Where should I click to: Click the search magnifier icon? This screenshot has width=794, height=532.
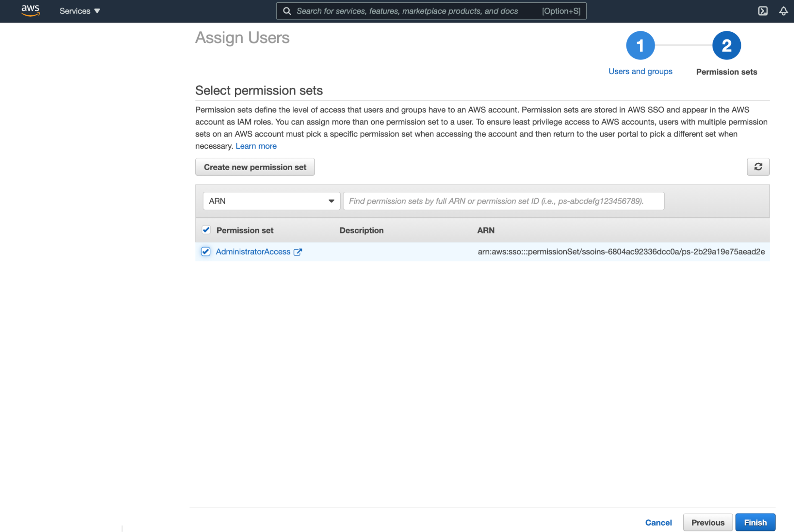tap(286, 11)
